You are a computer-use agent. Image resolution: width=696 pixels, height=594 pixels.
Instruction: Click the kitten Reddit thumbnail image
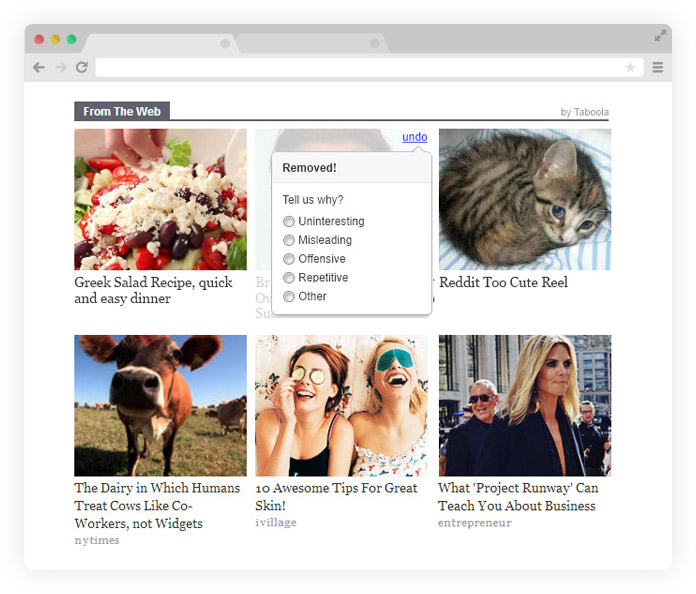tap(524, 199)
